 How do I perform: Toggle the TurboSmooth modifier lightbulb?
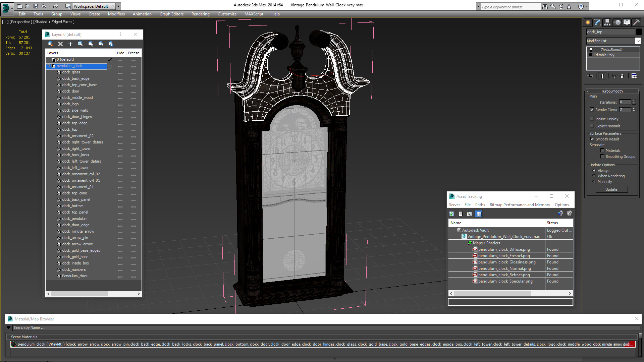coord(591,49)
